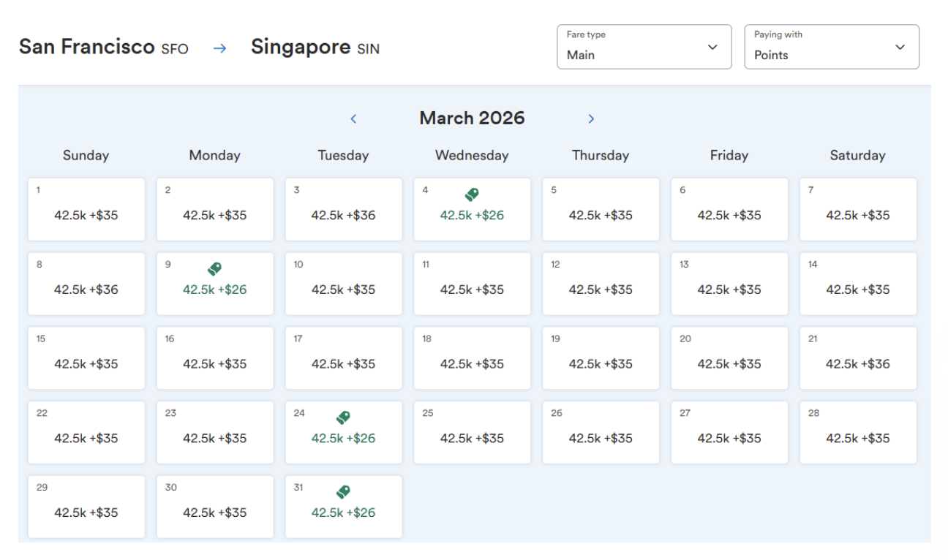Choose the March 3 date cell
The height and width of the screenshot is (560, 948).
click(343, 210)
